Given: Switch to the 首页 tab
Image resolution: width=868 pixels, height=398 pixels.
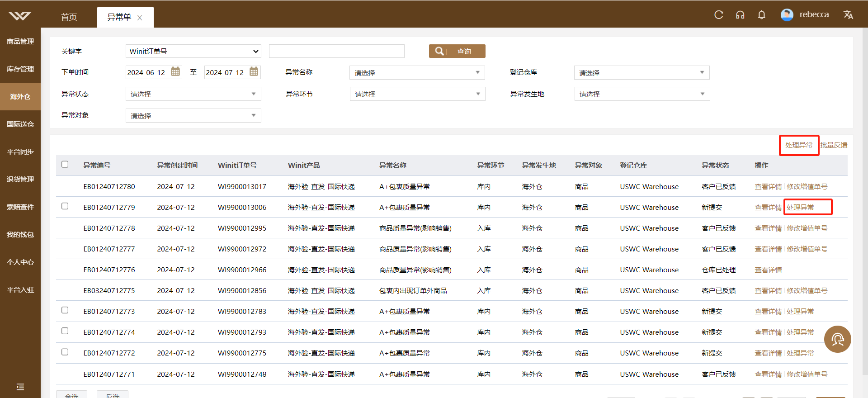Looking at the screenshot, I should (x=69, y=17).
